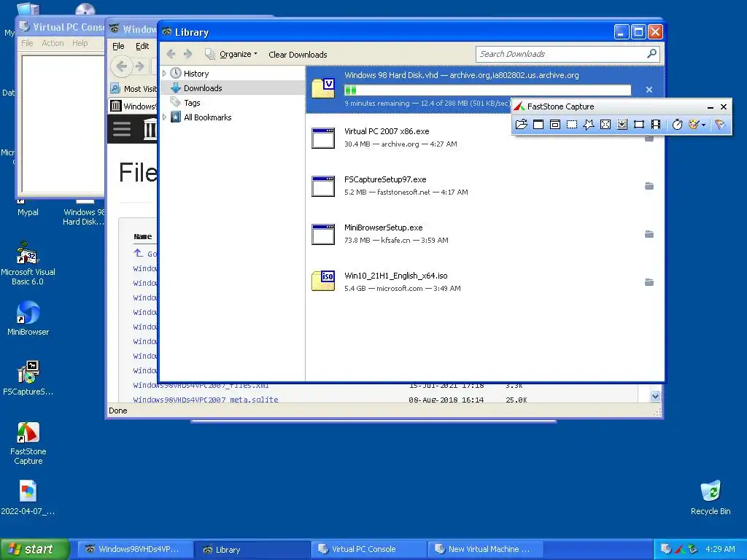Screen dimensions: 747x560
Task: Open containing folder for MiniBrowserSetup.exe
Action: pos(649,234)
